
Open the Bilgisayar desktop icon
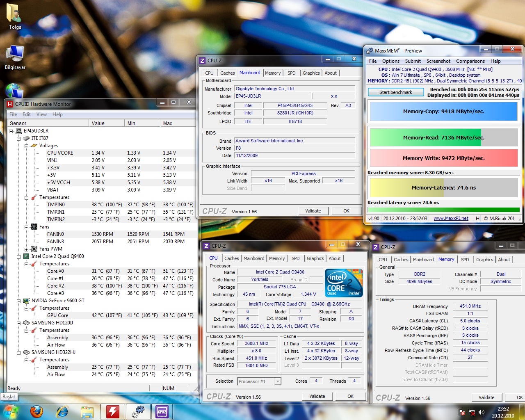[15, 56]
